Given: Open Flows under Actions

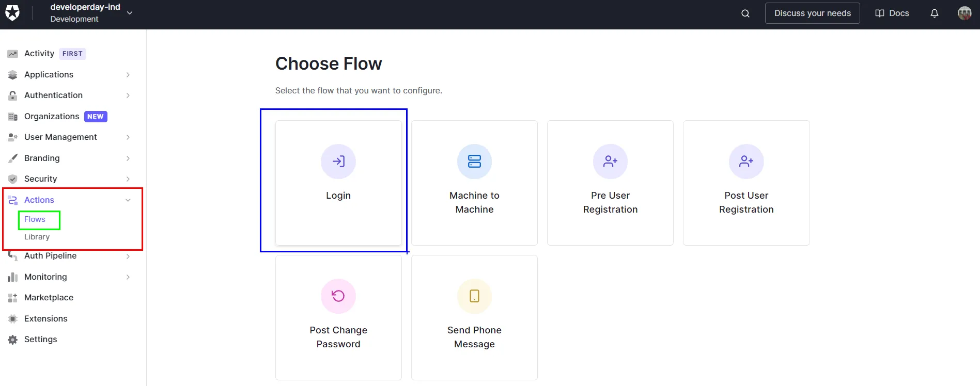Looking at the screenshot, I should pos(35,219).
